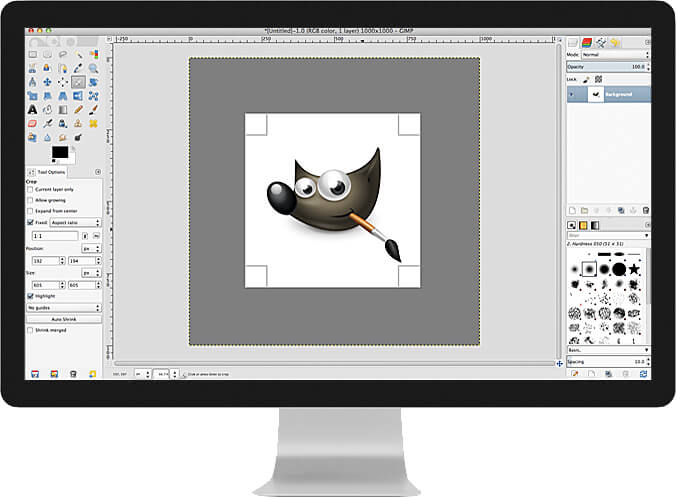Select the Color Picker eyedropper tool

[78, 68]
